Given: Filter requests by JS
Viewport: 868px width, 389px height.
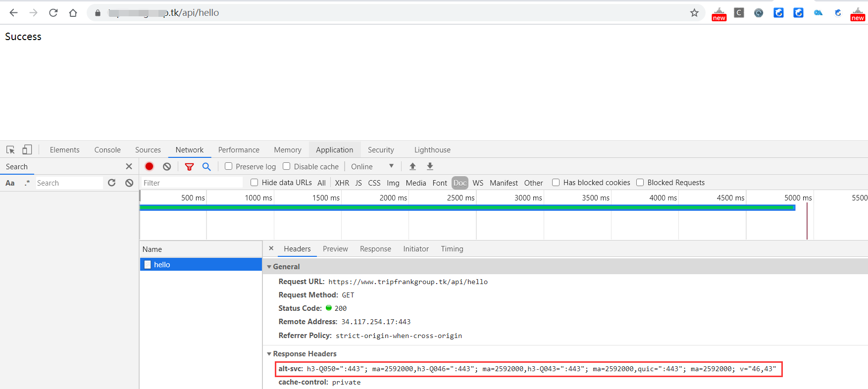Looking at the screenshot, I should (358, 183).
